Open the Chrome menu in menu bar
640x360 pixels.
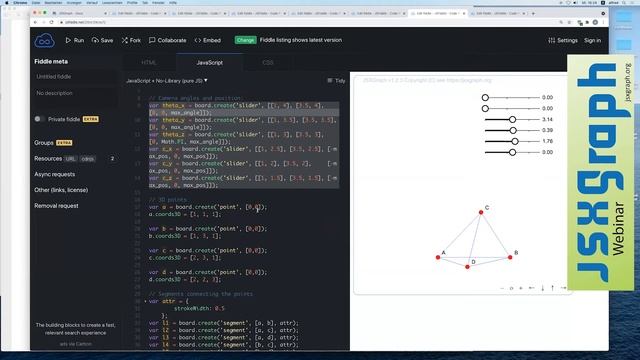pyautogui.click(x=20, y=2)
